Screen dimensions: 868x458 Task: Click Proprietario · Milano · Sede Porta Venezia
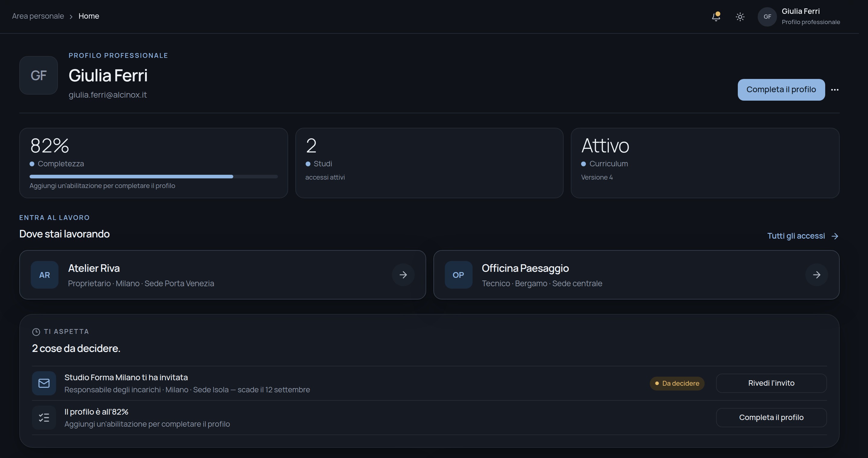[141, 284]
